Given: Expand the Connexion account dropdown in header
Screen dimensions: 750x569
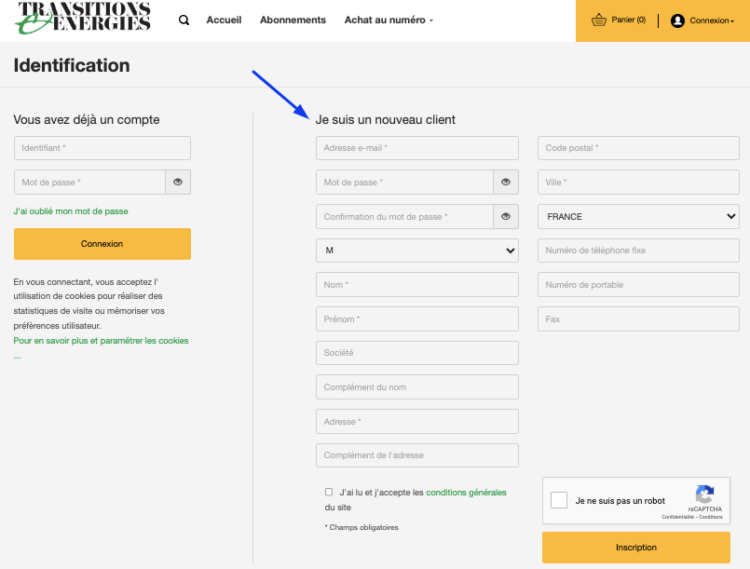Looking at the screenshot, I should [711, 20].
